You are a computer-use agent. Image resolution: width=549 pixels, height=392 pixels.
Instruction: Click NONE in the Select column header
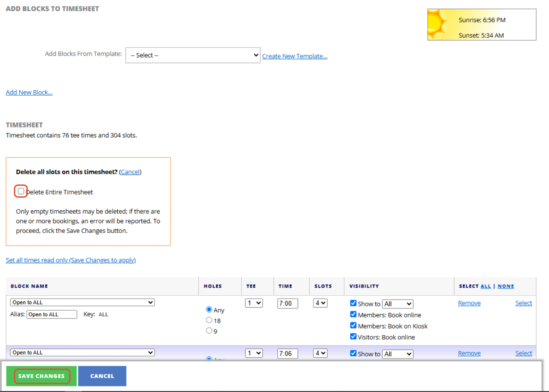[506, 286]
